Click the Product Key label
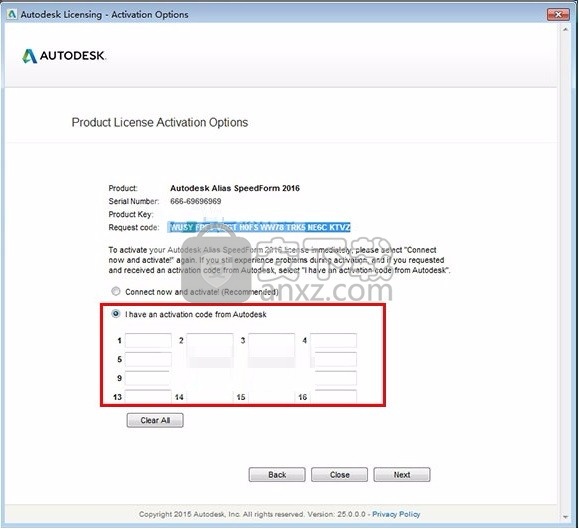 tap(131, 214)
